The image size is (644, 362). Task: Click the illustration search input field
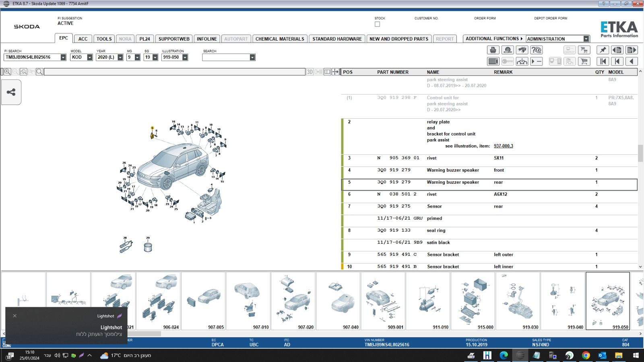coord(174,72)
